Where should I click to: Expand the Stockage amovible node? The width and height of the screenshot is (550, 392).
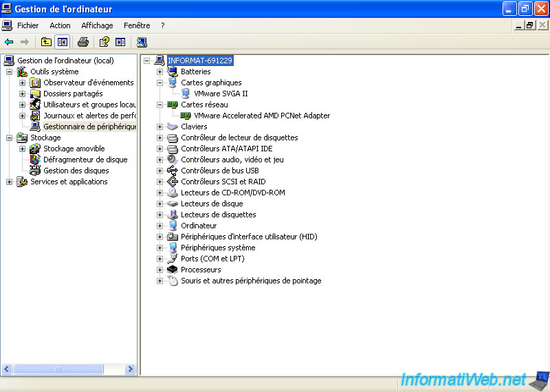pos(22,149)
